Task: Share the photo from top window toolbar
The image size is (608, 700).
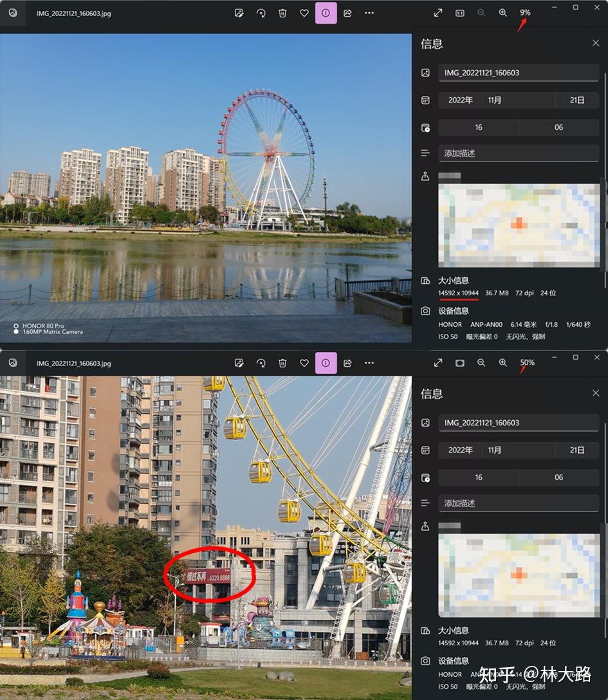Action: click(347, 14)
